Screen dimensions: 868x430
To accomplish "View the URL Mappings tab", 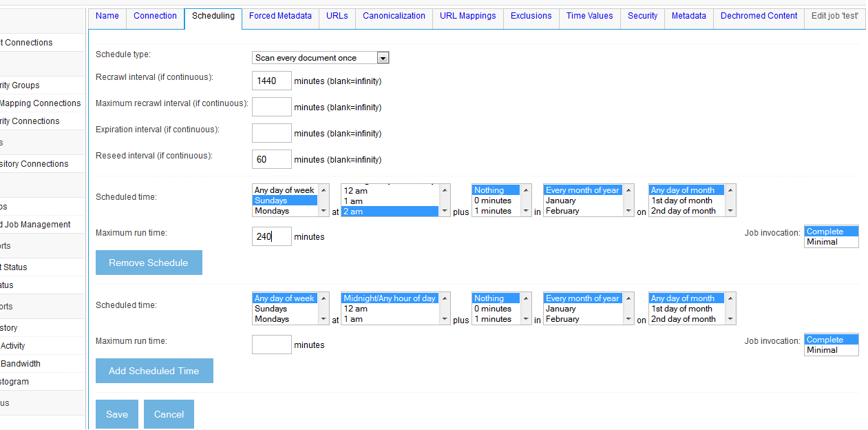I will (x=467, y=15).
